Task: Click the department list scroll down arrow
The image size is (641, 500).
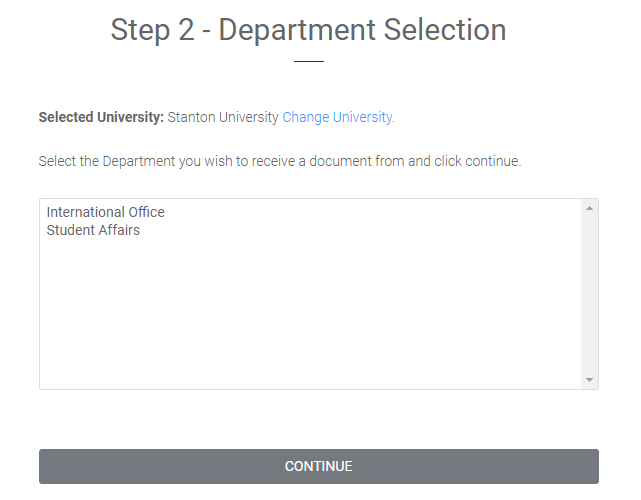Action: 589,380
